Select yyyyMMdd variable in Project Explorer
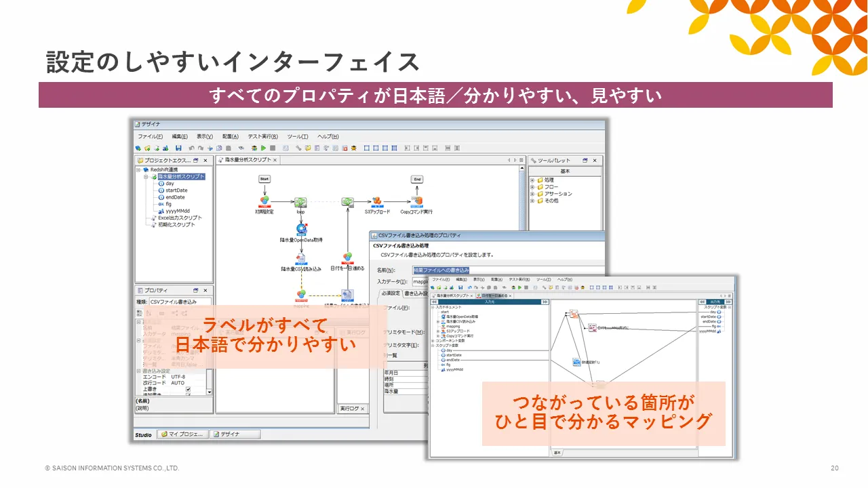 [179, 211]
